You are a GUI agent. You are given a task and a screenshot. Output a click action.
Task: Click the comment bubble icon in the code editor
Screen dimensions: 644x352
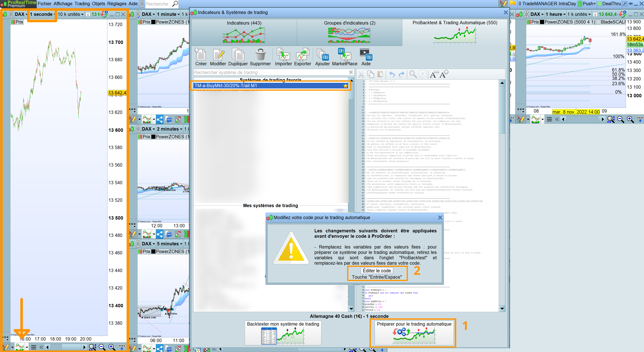(x=423, y=74)
